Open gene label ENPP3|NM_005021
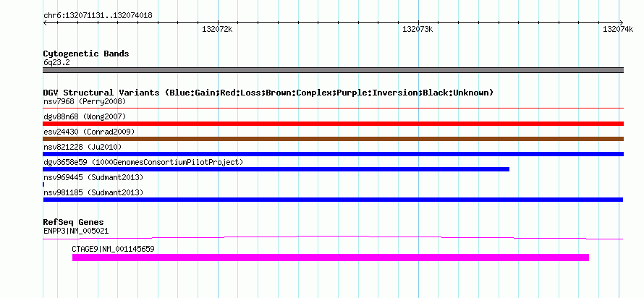 coord(76,231)
